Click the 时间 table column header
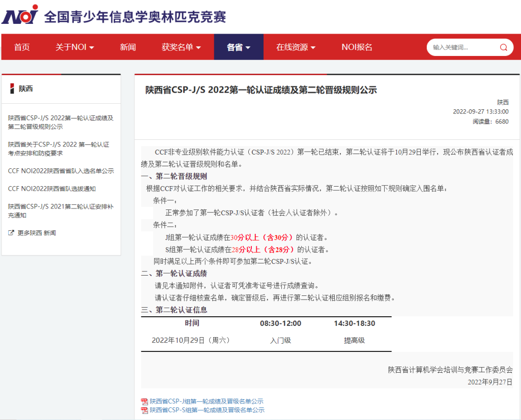521x420 pixels. pyautogui.click(x=192, y=323)
